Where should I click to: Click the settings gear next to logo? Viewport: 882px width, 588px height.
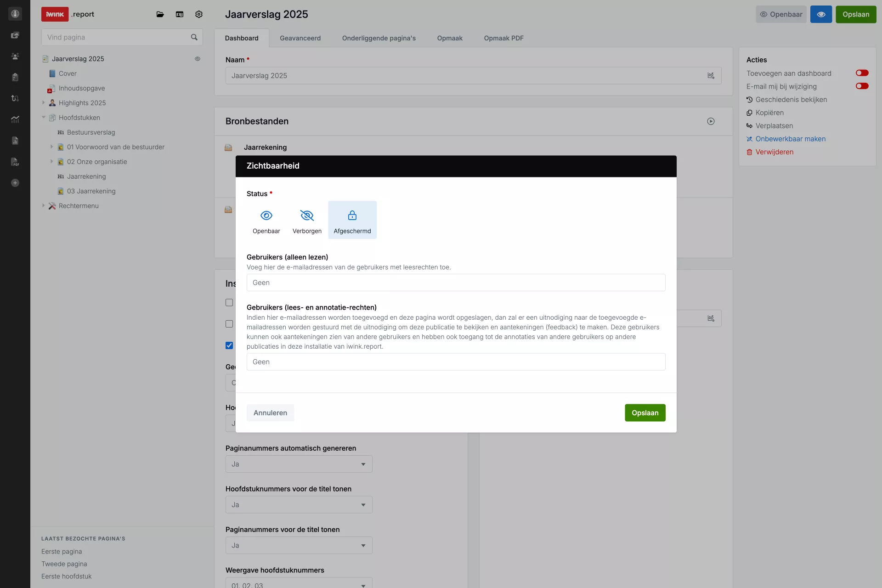click(198, 14)
